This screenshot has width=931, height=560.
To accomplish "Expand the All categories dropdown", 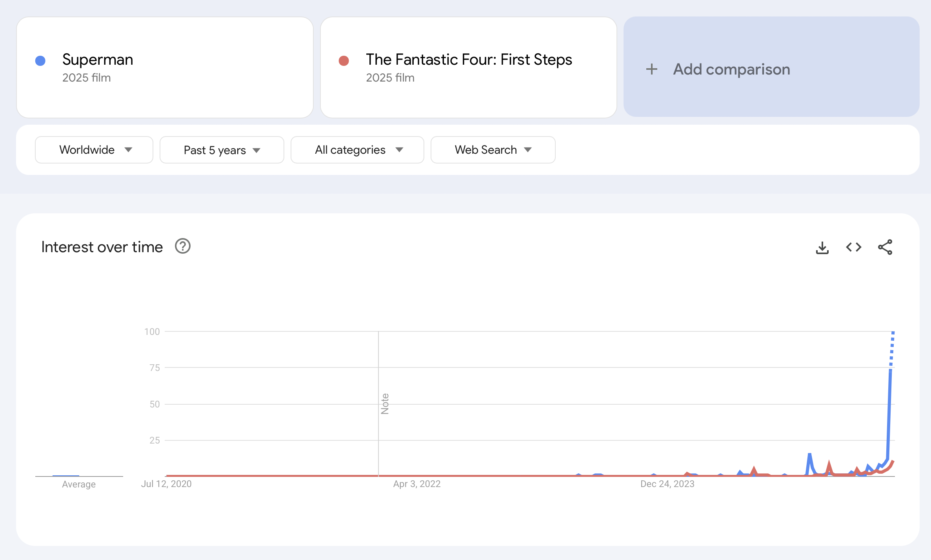I will [357, 150].
